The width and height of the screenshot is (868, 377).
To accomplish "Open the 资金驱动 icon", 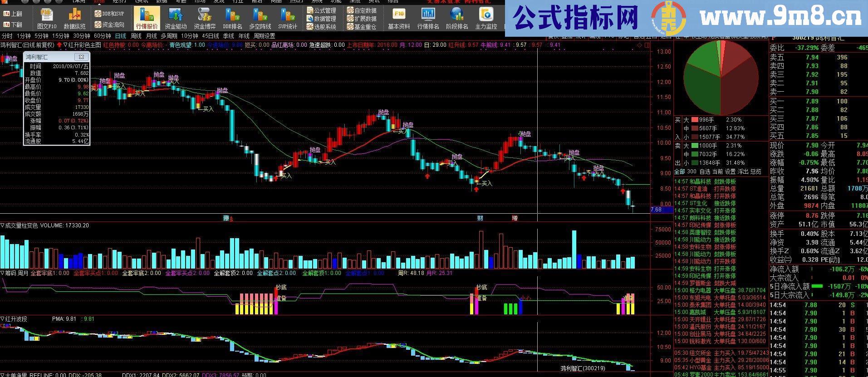I will 176,19.
